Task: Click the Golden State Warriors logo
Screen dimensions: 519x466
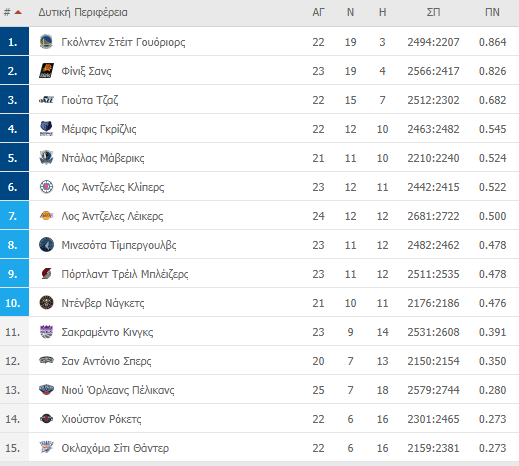Action: [x=46, y=42]
